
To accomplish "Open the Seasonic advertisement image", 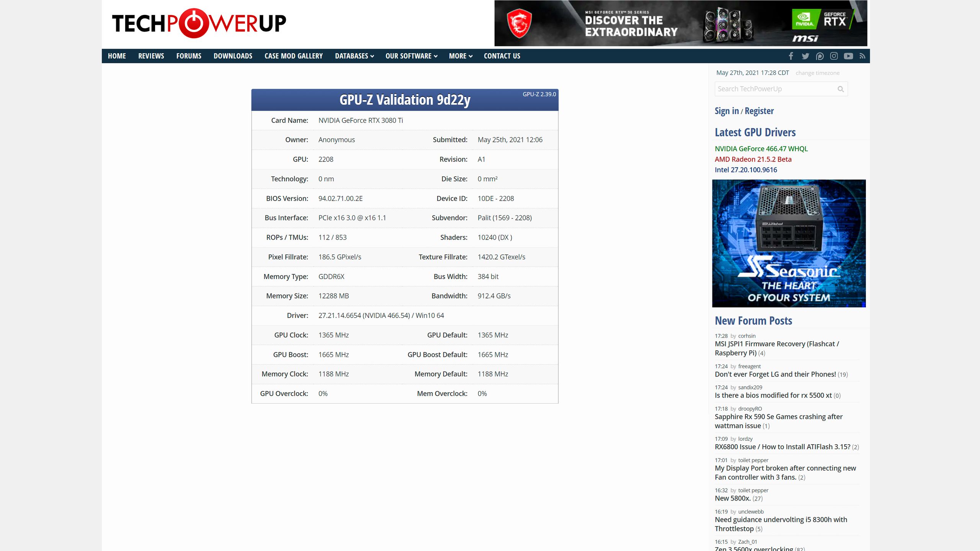I will (x=789, y=243).
